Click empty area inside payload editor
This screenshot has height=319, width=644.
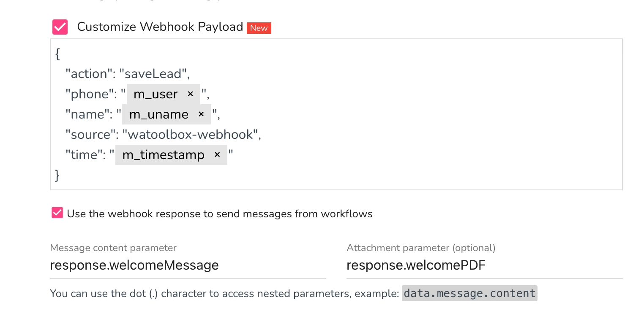click(x=423, y=127)
